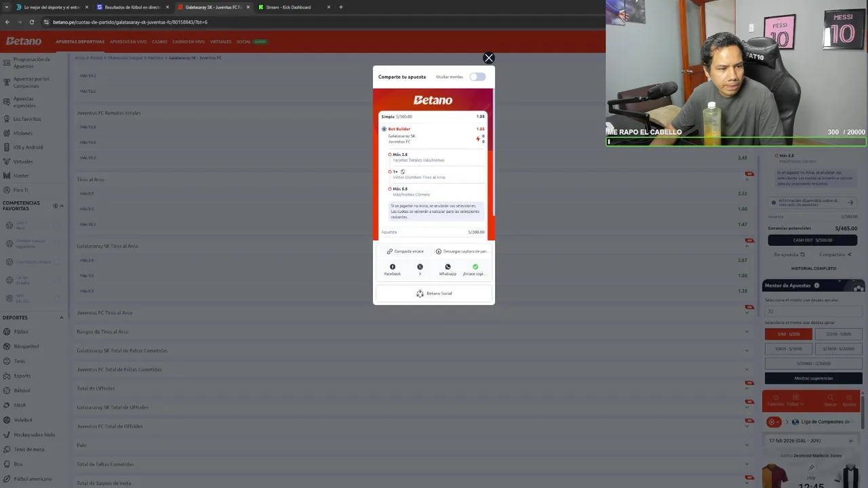868x488 pixels.
Task: Open Para Ti in sidebar
Action: (x=21, y=190)
